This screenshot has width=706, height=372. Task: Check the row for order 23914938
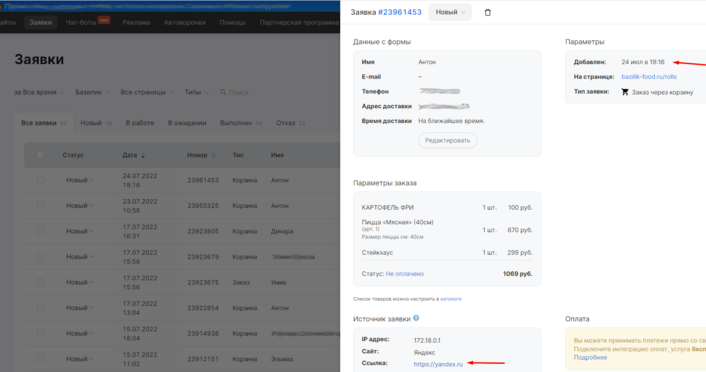coord(40,333)
